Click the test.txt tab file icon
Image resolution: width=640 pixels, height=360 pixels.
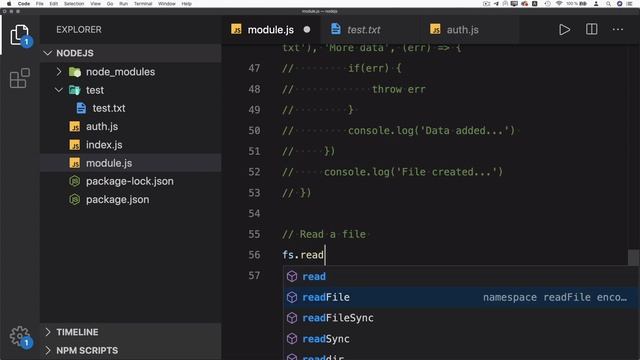pyautogui.click(x=336, y=29)
